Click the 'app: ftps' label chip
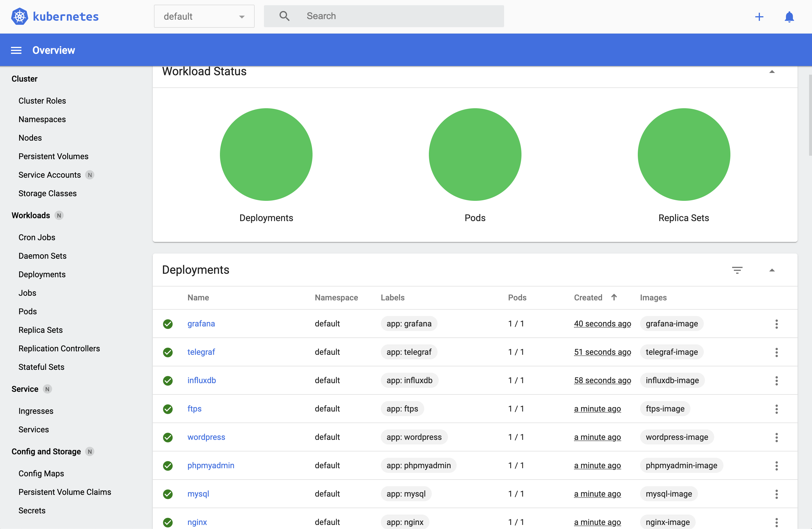The width and height of the screenshot is (812, 529). tap(402, 409)
